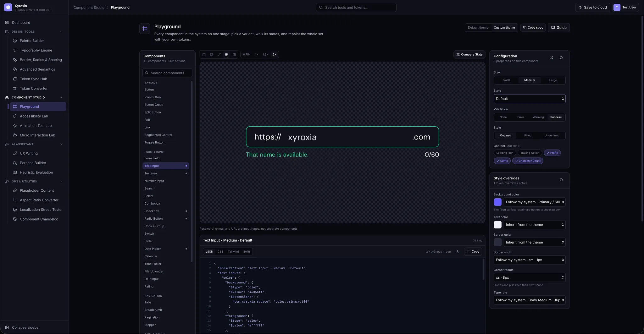644x334 pixels.
Task: Open the Text color dropdown
Action: [535, 225]
